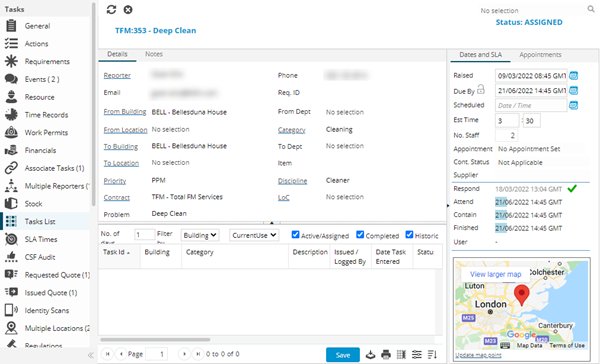The height and width of the screenshot is (364, 600).
Task: Click the Save button
Action: pyautogui.click(x=343, y=355)
